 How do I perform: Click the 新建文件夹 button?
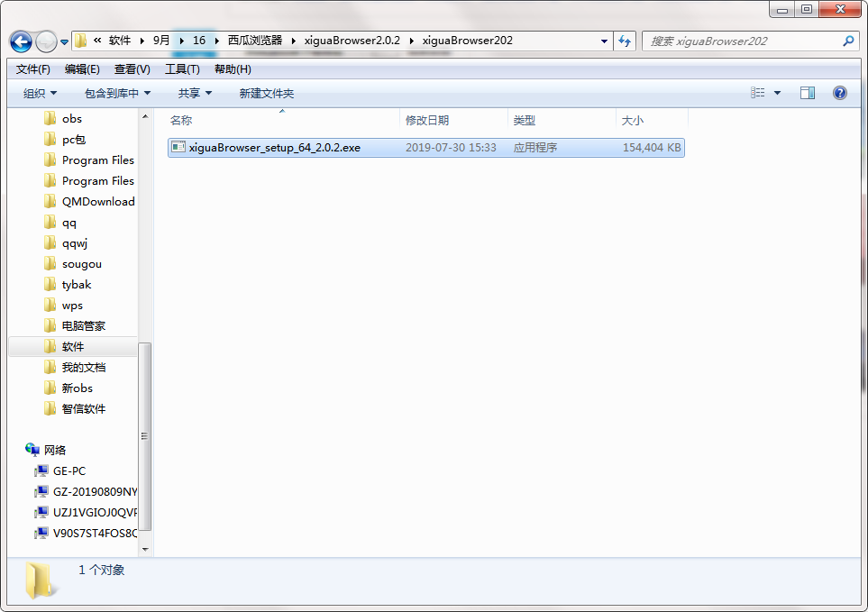coord(266,93)
